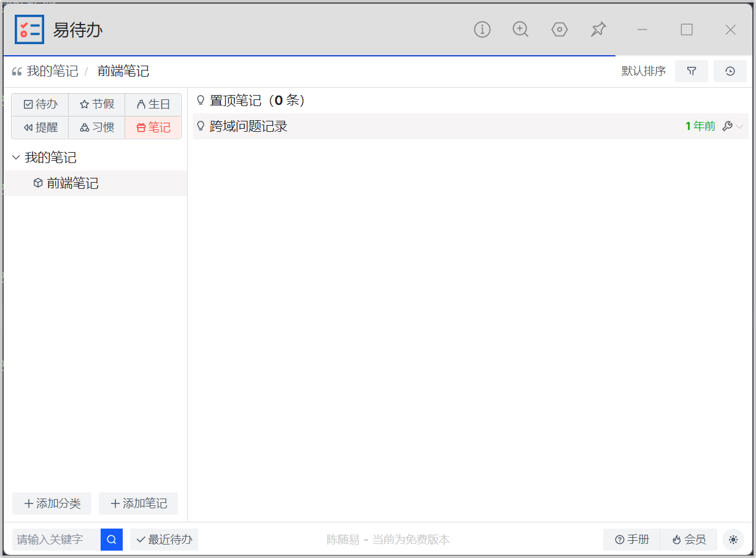The image size is (756, 558).
Task: Switch to the 习惯 tab
Action: click(97, 128)
